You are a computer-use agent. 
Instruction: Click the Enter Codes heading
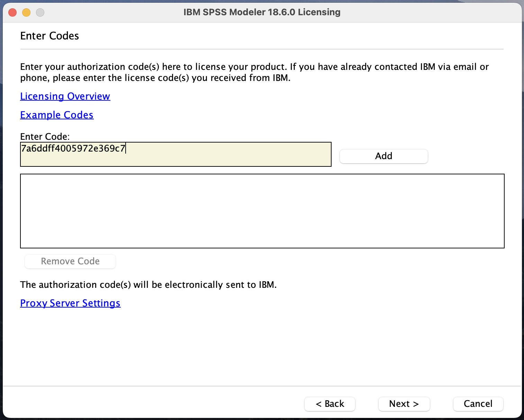pyautogui.click(x=49, y=36)
